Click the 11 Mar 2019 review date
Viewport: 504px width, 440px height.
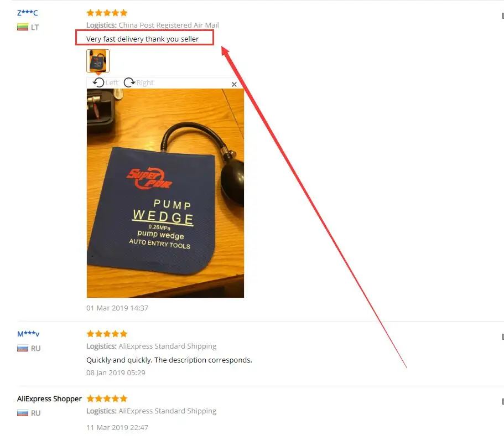(x=117, y=427)
